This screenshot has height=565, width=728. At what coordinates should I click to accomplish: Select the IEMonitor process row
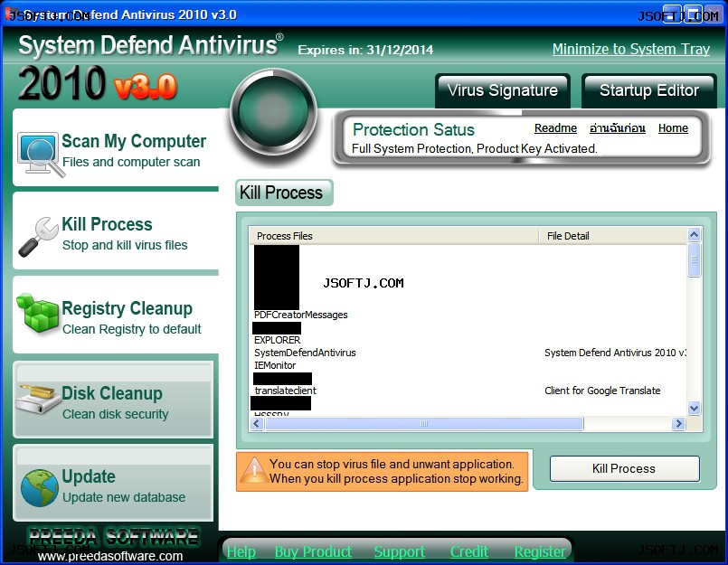click(x=275, y=365)
